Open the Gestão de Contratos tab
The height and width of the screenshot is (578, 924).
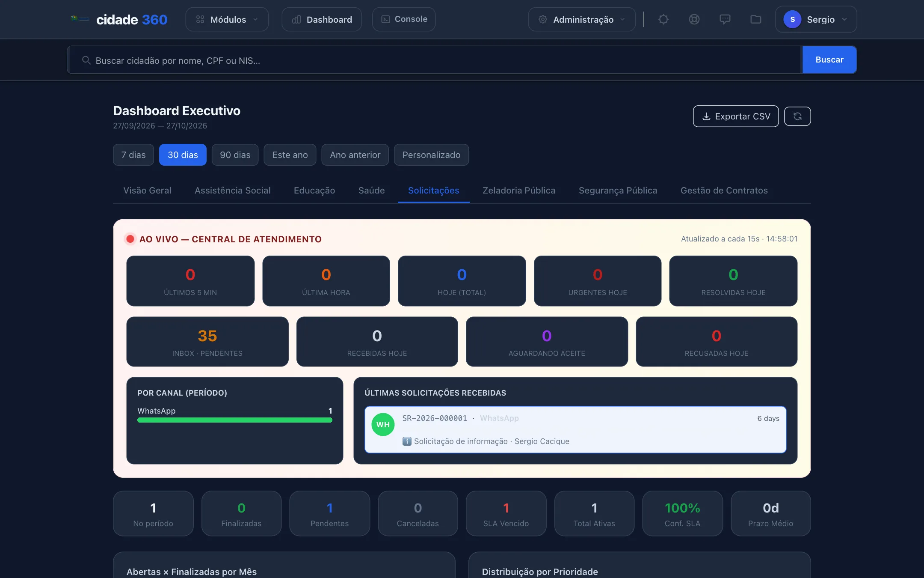[x=724, y=191]
